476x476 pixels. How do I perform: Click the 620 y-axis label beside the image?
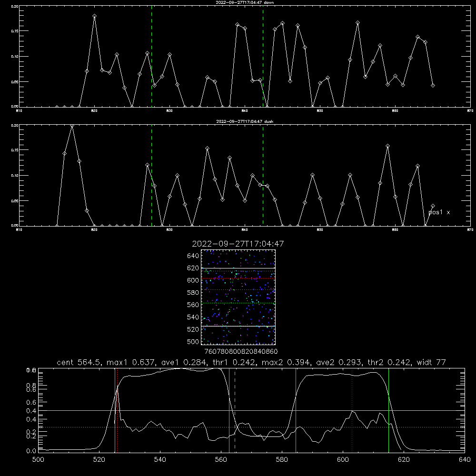tap(193, 268)
